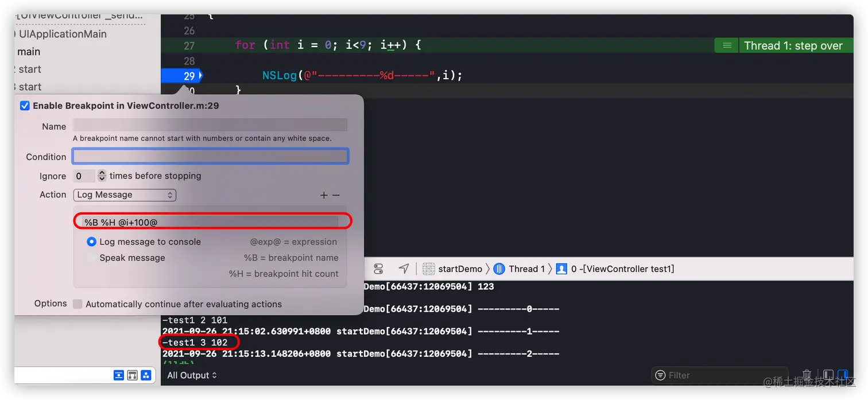Toggle the console pane icon

point(842,375)
